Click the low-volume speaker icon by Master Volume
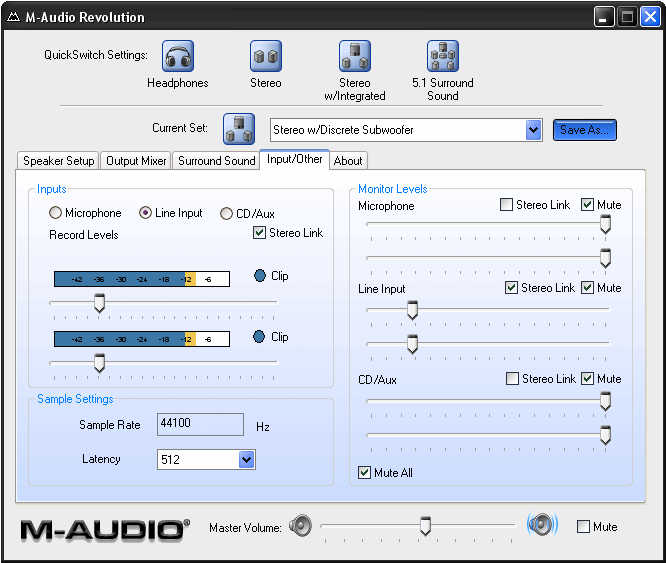This screenshot has width=666, height=563. pos(301,526)
